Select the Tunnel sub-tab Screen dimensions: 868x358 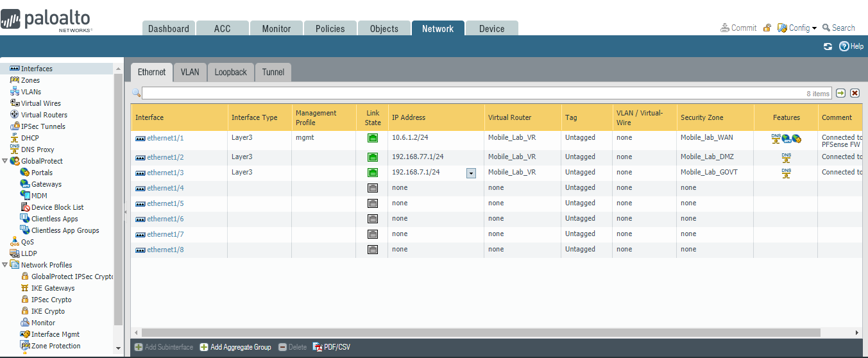[x=273, y=72]
